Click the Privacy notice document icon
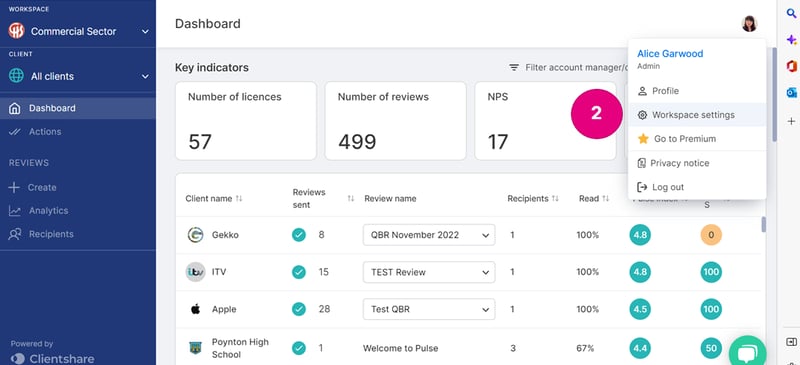 tap(642, 163)
